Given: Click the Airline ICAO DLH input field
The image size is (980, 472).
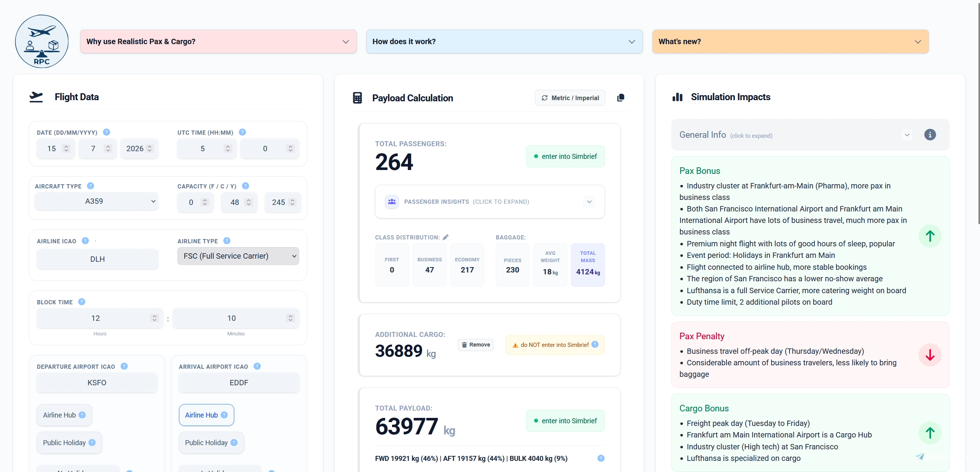Looking at the screenshot, I should 97,259.
